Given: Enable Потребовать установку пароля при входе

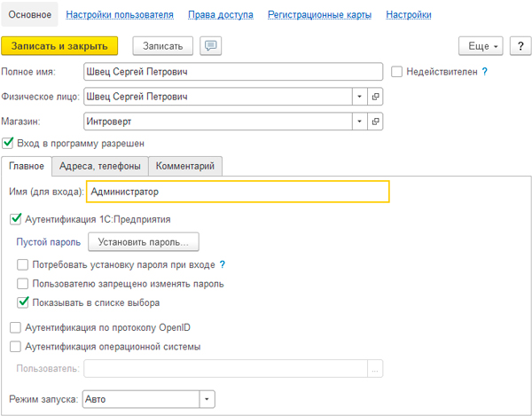Looking at the screenshot, I should (x=23, y=264).
